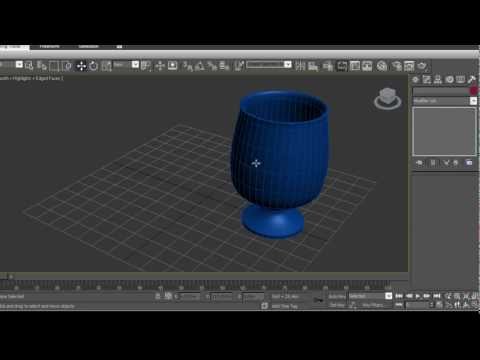Open the Material Editor
The height and width of the screenshot is (360, 480).
382,66
